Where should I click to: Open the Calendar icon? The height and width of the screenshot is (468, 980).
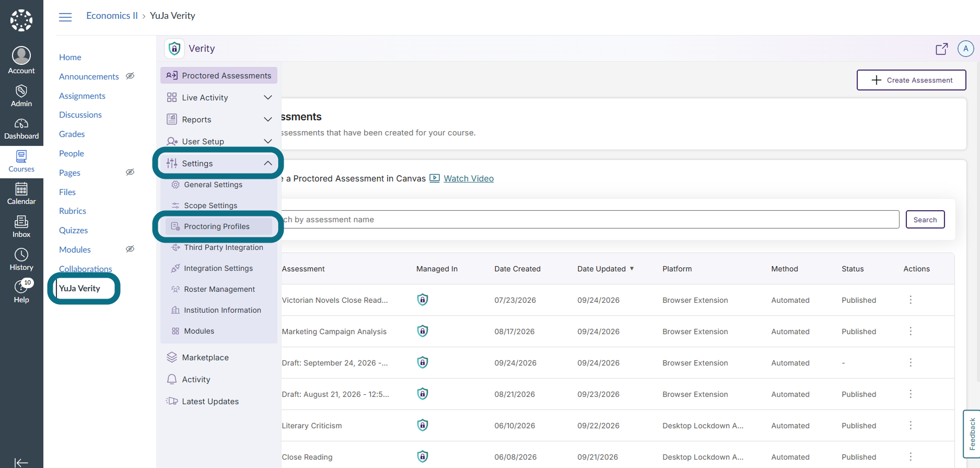pyautogui.click(x=21, y=189)
